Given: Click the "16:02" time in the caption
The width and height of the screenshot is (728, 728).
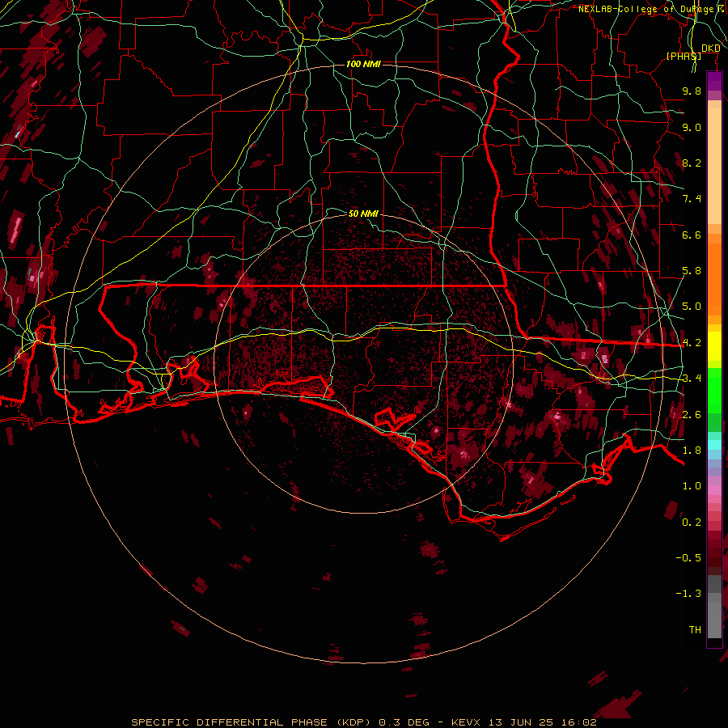Looking at the screenshot, I should point(578,722).
